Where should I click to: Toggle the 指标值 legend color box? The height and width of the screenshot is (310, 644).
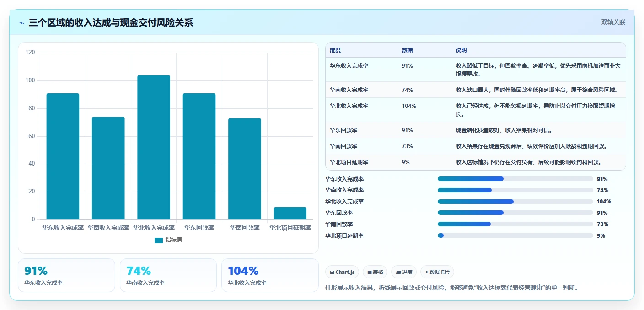tap(159, 240)
